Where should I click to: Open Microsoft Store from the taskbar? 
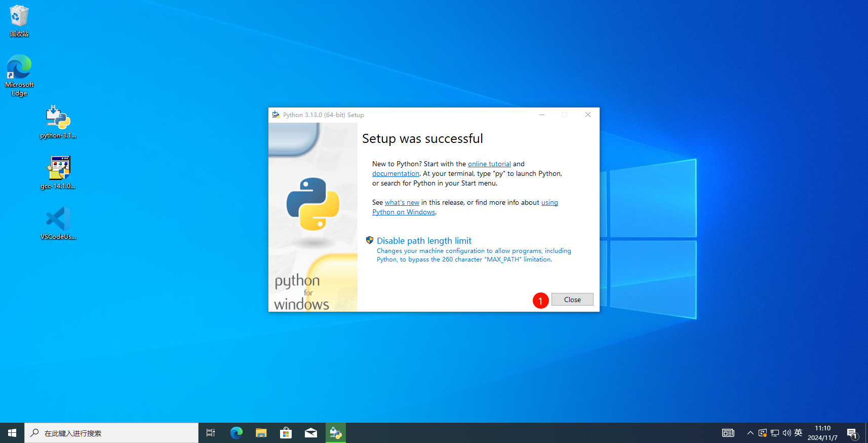click(286, 433)
